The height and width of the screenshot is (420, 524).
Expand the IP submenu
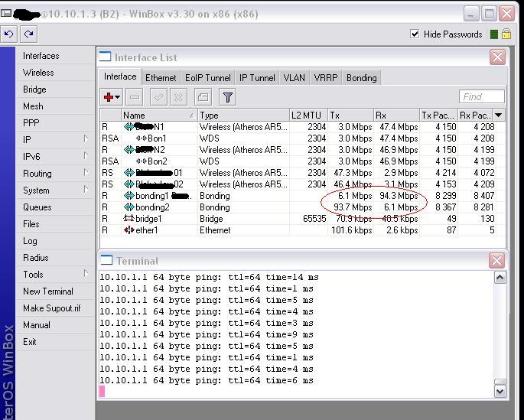[86, 139]
